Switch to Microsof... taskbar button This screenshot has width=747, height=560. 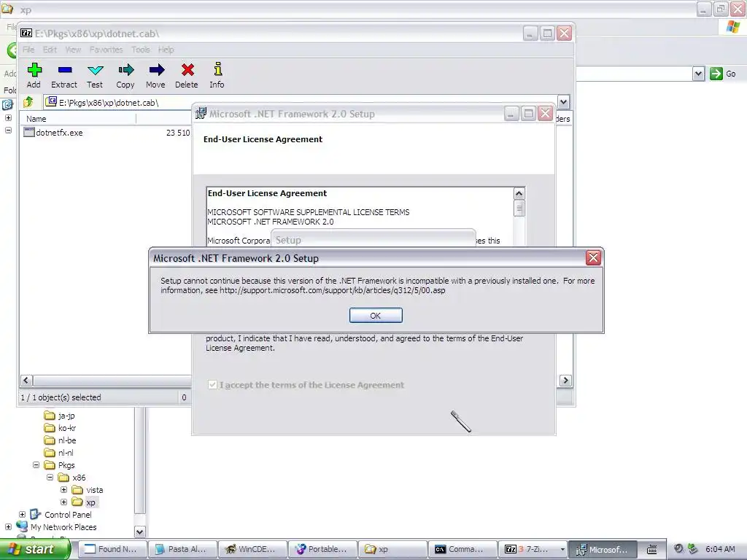pyautogui.click(x=603, y=550)
